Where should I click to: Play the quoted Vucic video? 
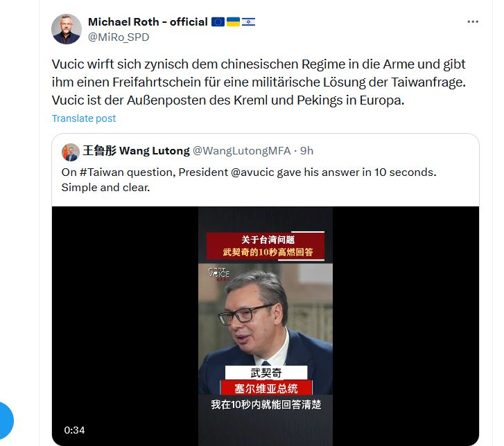pos(266,326)
